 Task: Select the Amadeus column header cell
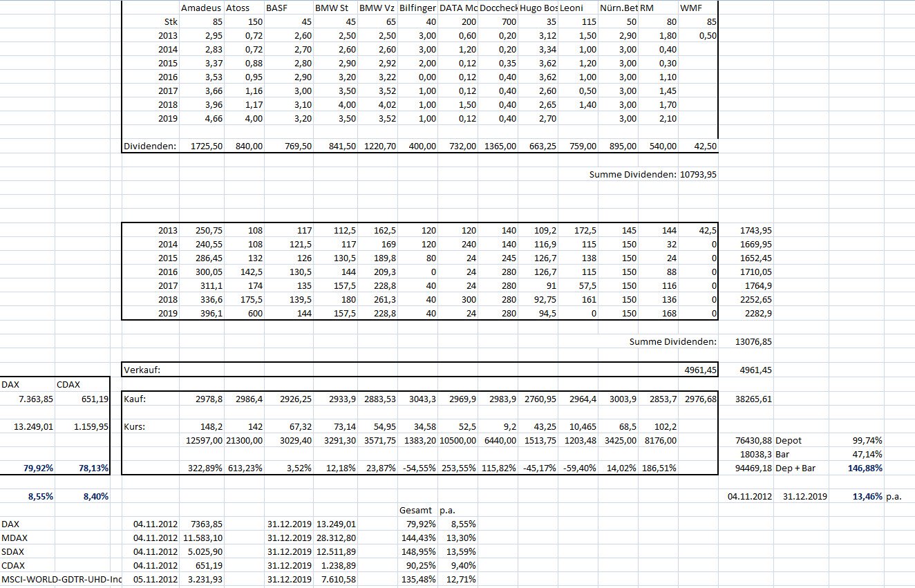[201, 8]
